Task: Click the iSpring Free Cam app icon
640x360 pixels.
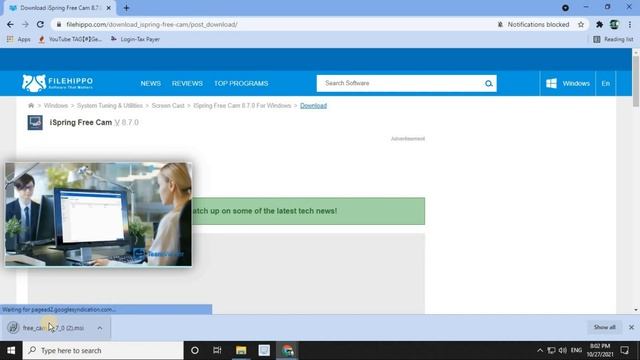Action: pyautogui.click(x=35, y=122)
